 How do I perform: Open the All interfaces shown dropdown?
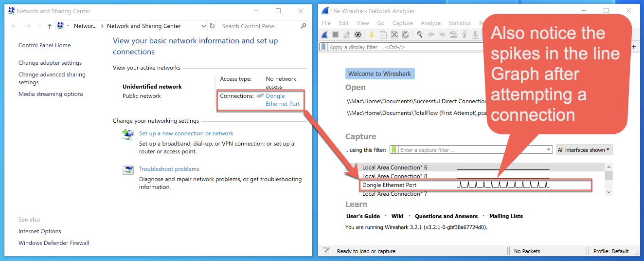click(x=584, y=150)
